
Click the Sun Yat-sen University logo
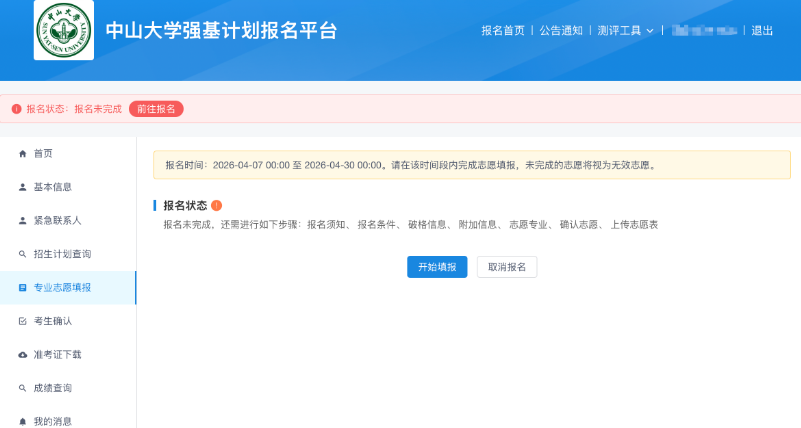(x=64, y=30)
